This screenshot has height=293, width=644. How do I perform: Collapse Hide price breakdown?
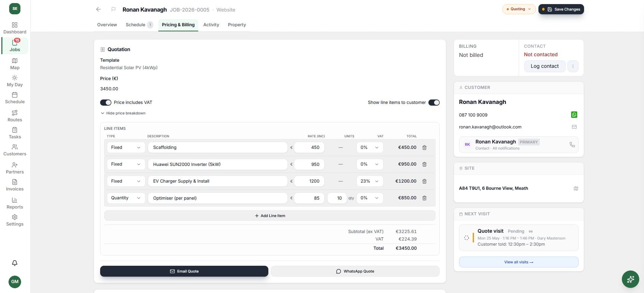123,113
